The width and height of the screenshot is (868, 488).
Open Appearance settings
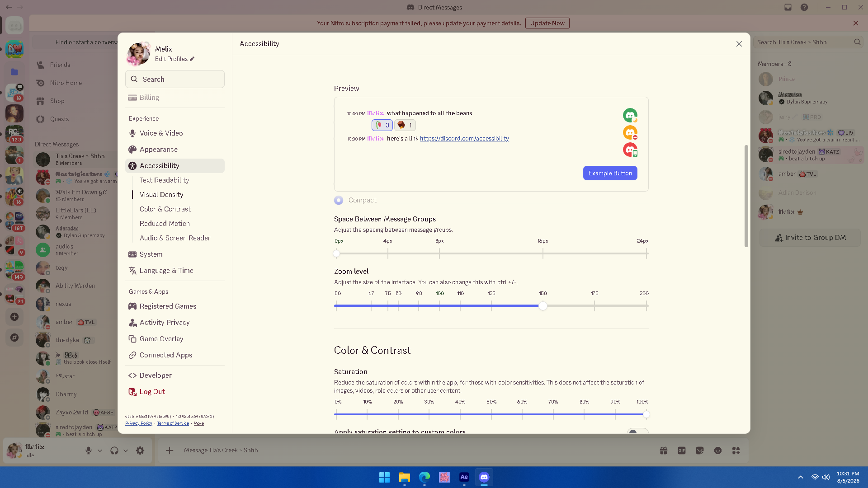pos(175,150)
